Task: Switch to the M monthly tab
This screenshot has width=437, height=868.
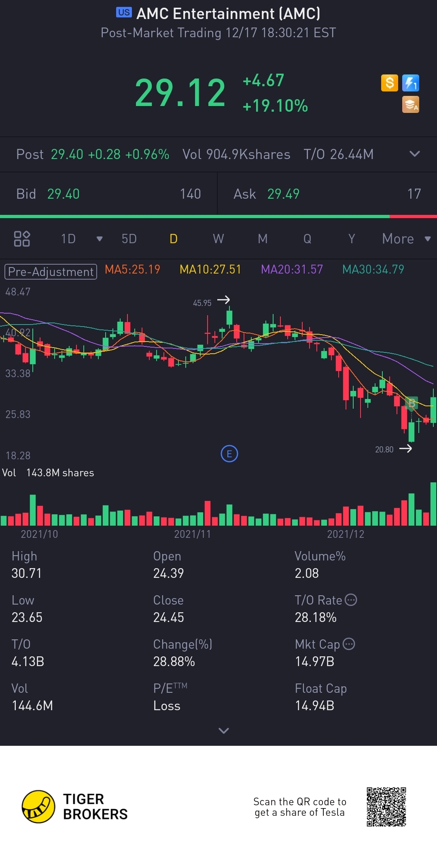Action: tap(263, 239)
